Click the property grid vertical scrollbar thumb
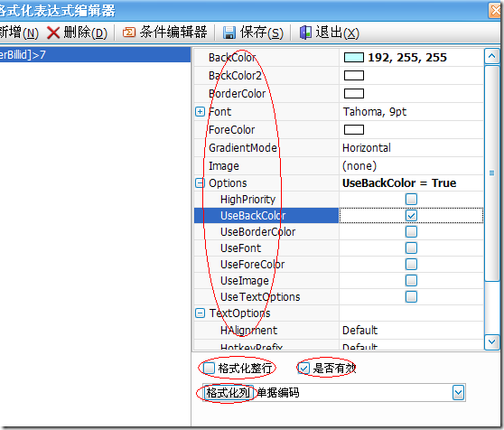 coord(491,173)
